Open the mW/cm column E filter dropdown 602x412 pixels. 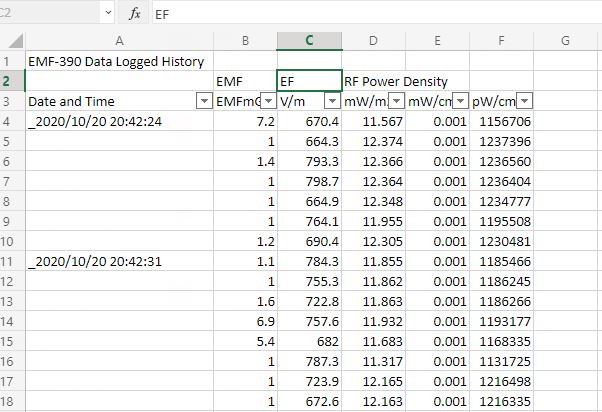point(460,101)
